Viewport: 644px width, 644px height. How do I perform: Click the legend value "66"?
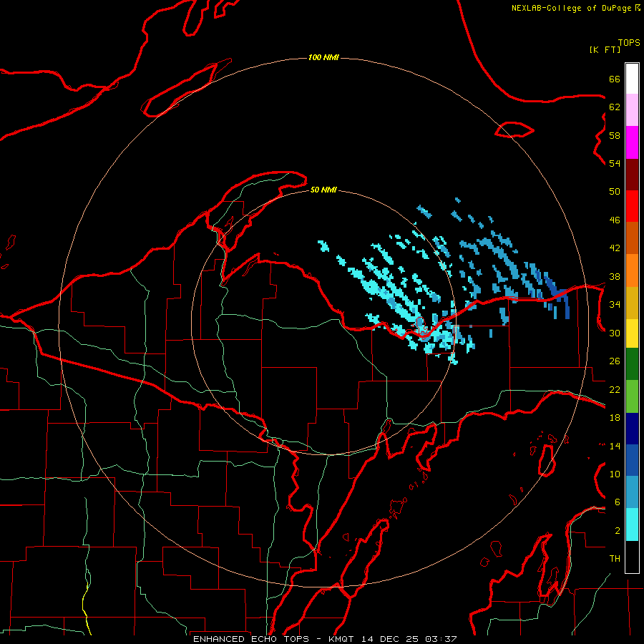615,79
